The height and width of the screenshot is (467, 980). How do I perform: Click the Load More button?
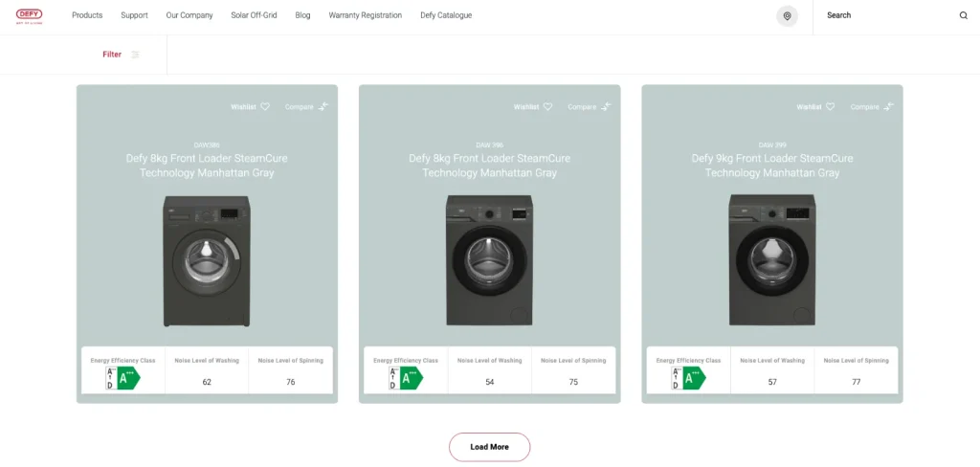[x=489, y=447]
